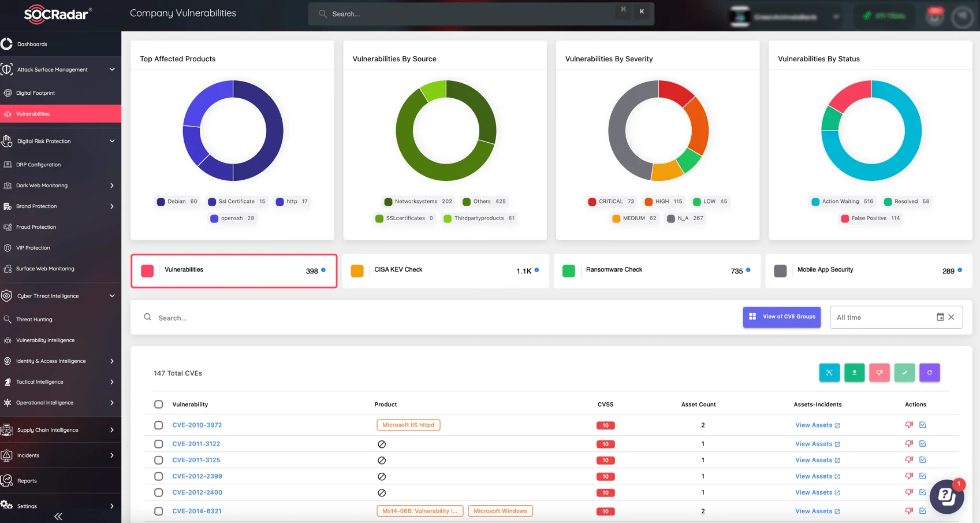Open the CVE-2011-3125 link

click(196, 461)
